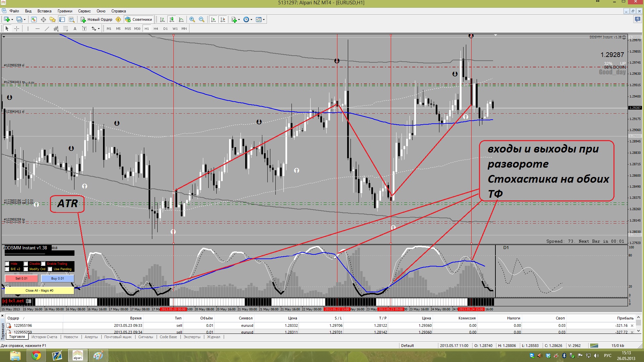Open the Сервис menu
Image resolution: width=644 pixels, height=362 pixels.
(84, 11)
